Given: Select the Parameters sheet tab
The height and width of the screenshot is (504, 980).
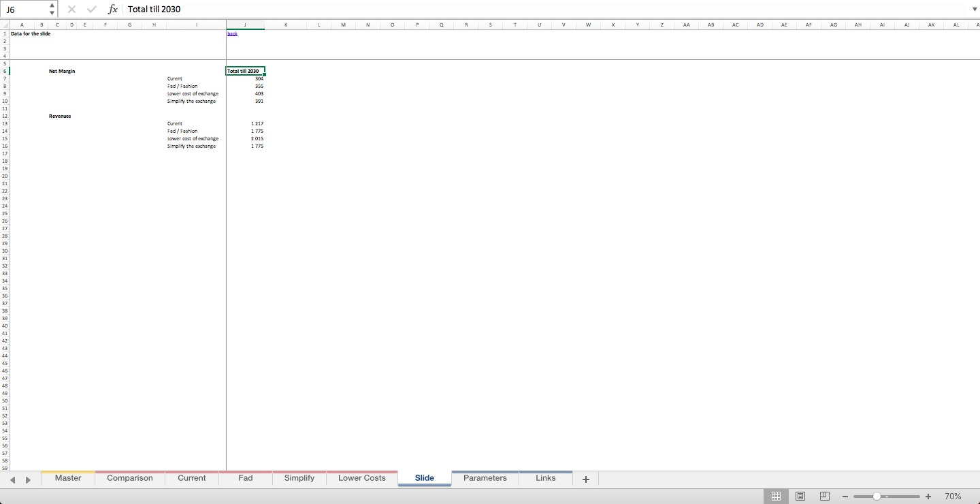Looking at the screenshot, I should (485, 478).
